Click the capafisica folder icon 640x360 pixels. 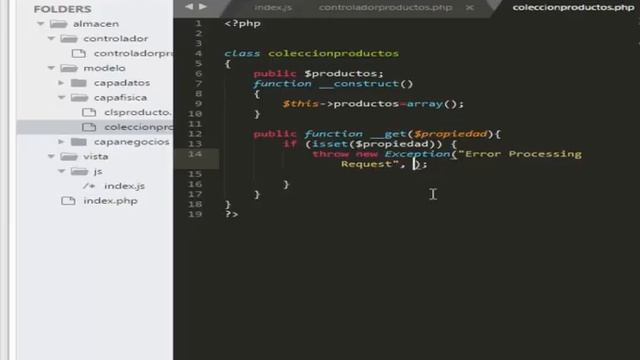tap(79, 98)
